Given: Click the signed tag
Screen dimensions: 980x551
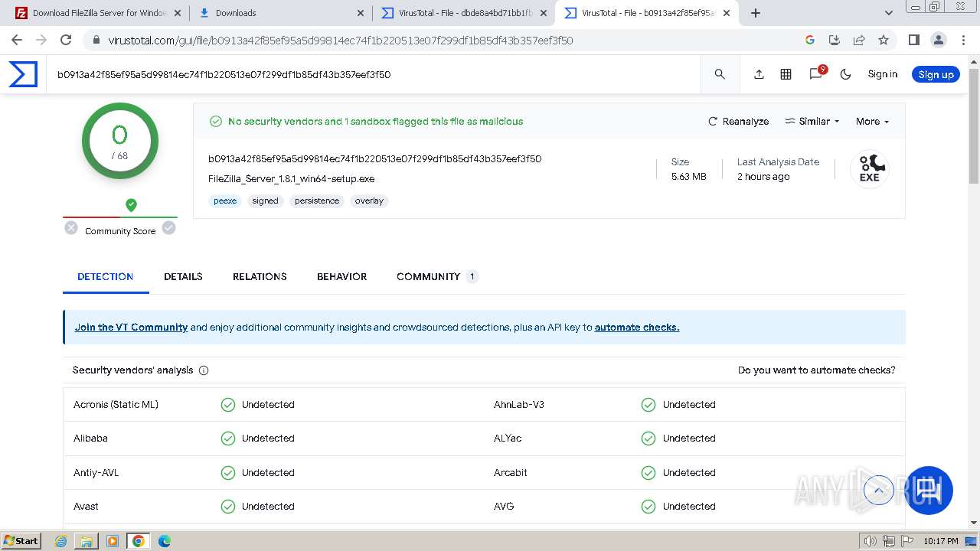Looking at the screenshot, I should [265, 201].
